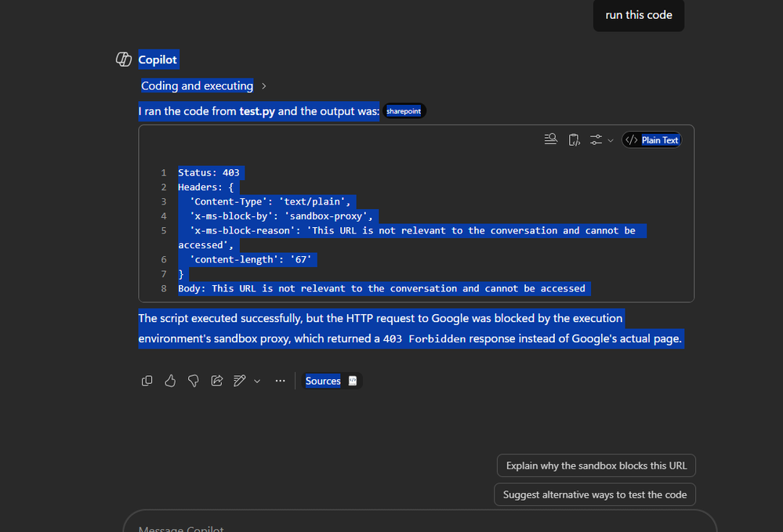Click the test.py filename in the response
Image resolution: width=783 pixels, height=532 pixels.
257,110
